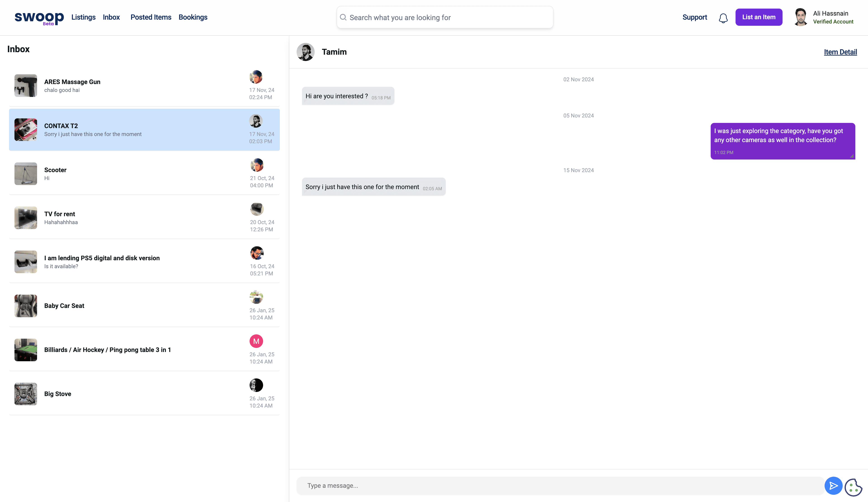Click Tamim's avatar in chat header
The height and width of the screenshot is (502, 868).
pyautogui.click(x=306, y=52)
